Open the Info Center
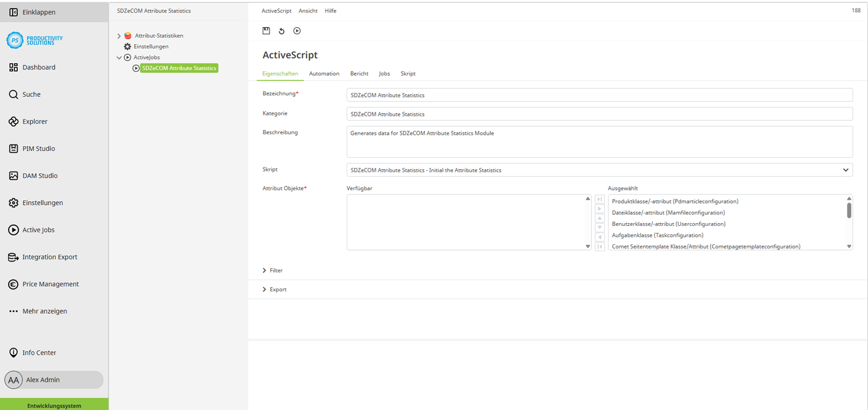868x410 pixels. point(39,353)
